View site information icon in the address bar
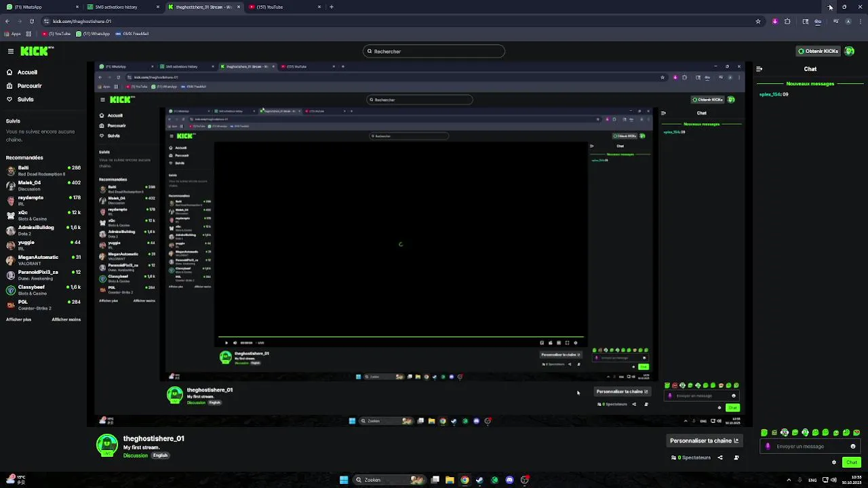This screenshot has width=868, height=488. pos(46,21)
